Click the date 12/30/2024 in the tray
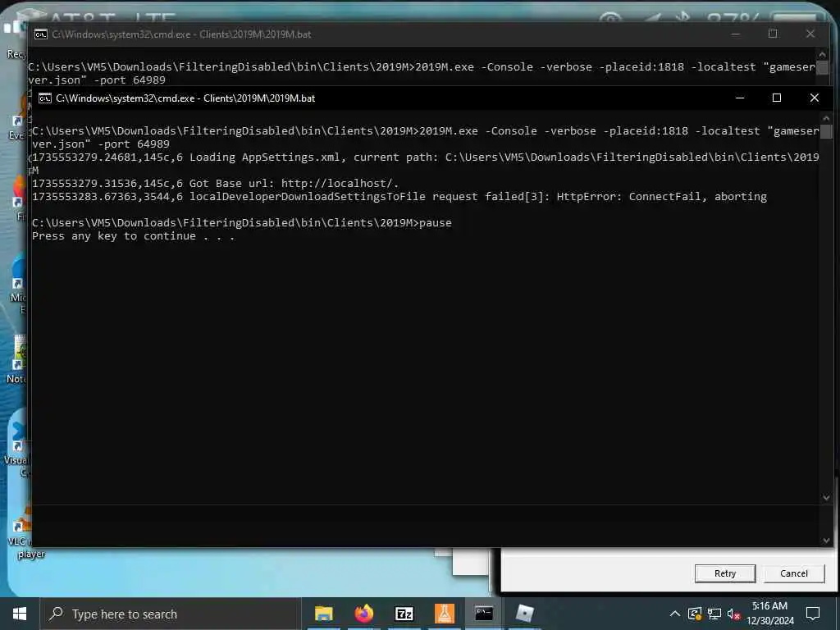The height and width of the screenshot is (630, 840). [x=770, y=621]
